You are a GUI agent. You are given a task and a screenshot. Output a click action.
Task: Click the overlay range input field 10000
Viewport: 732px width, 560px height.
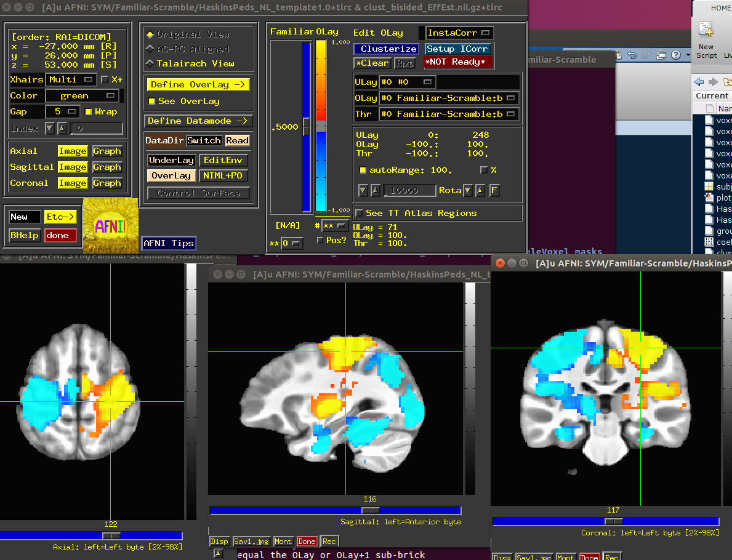coord(409,190)
